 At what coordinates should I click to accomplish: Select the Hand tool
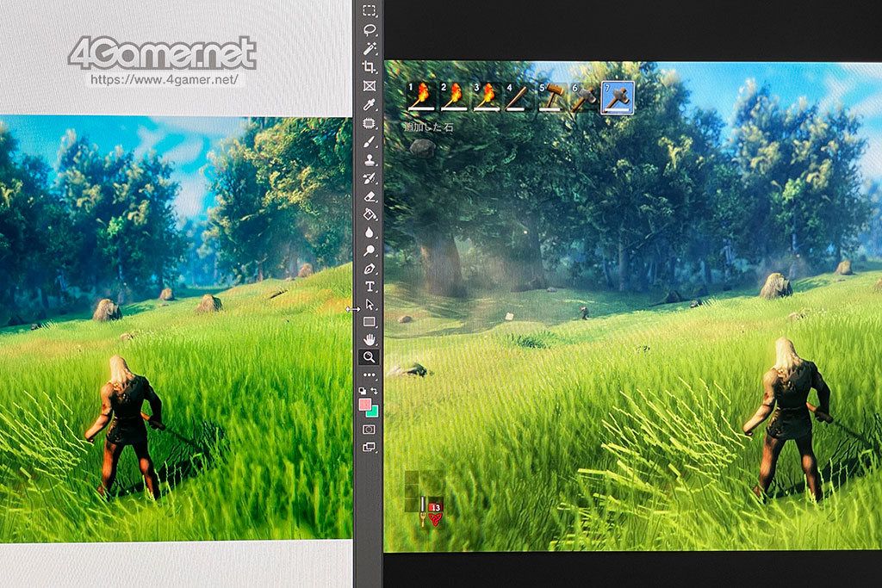point(369,339)
